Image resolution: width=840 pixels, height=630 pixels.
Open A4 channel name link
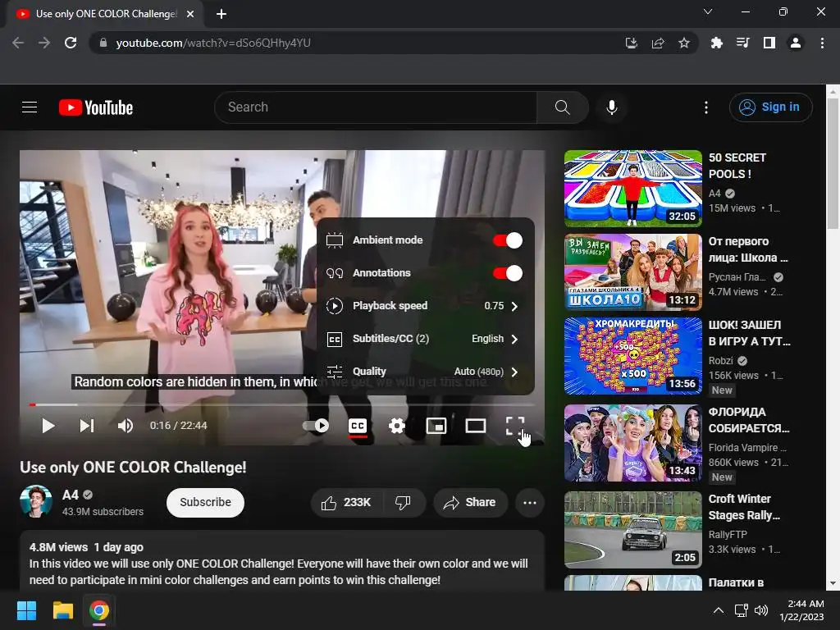pos(71,495)
